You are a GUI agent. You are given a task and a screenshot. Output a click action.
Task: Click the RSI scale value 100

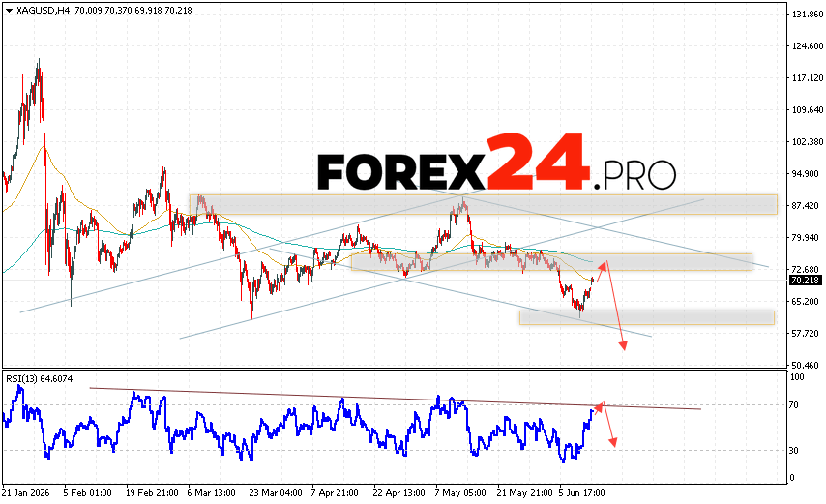point(798,377)
